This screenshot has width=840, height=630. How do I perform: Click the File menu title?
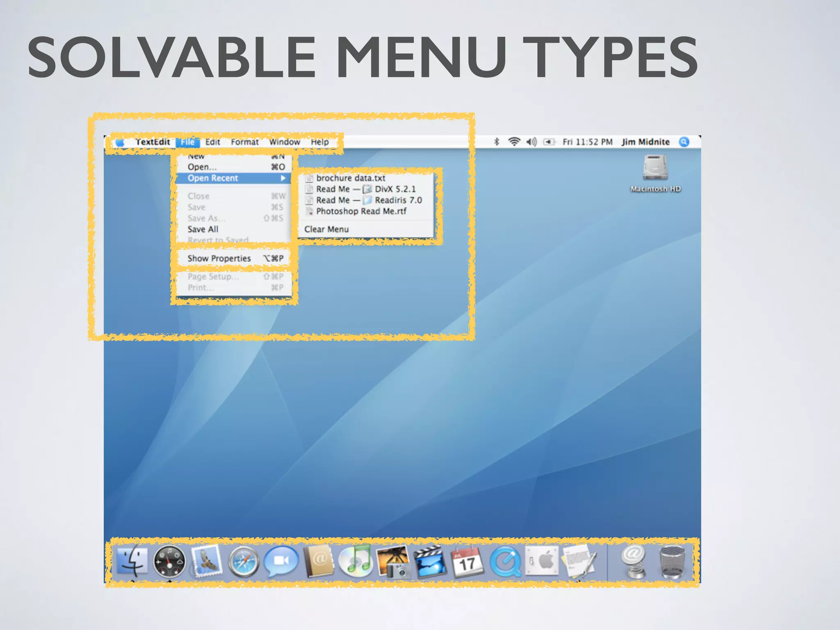[187, 142]
